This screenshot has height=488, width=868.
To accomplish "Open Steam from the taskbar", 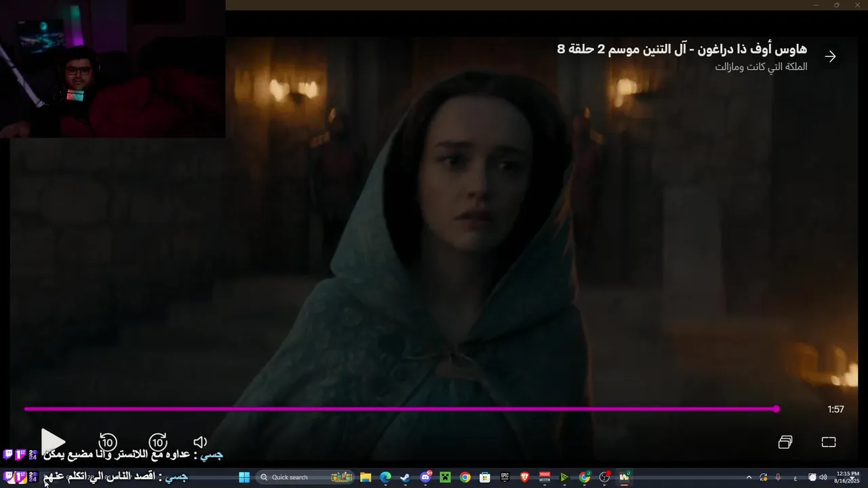I will point(405,477).
